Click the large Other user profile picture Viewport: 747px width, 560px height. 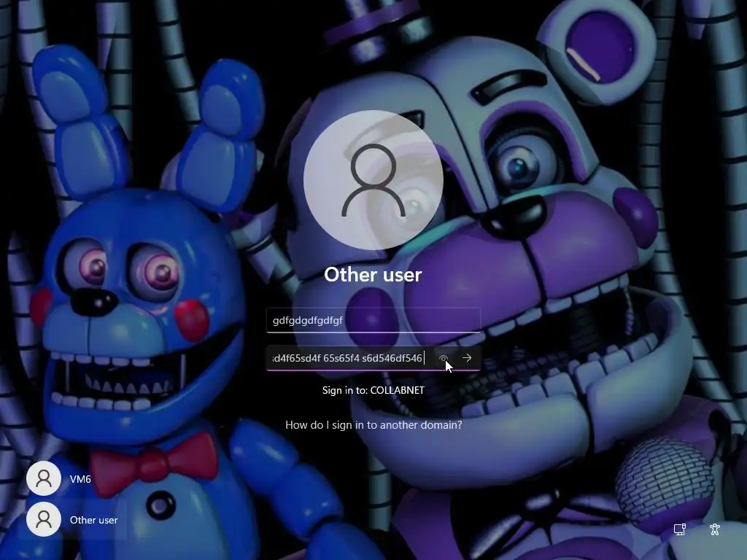coord(373,180)
